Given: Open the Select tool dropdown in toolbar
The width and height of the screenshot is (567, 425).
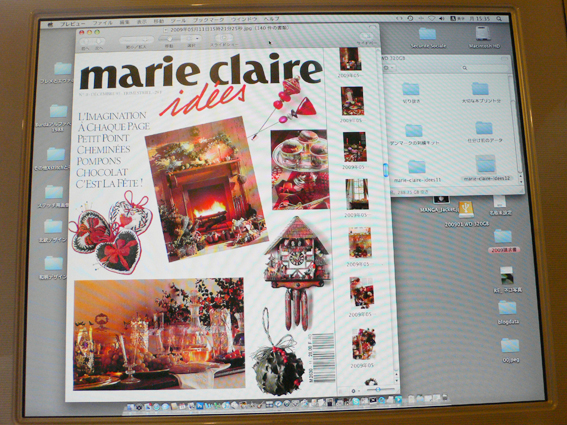Looking at the screenshot, I should tap(192, 38).
